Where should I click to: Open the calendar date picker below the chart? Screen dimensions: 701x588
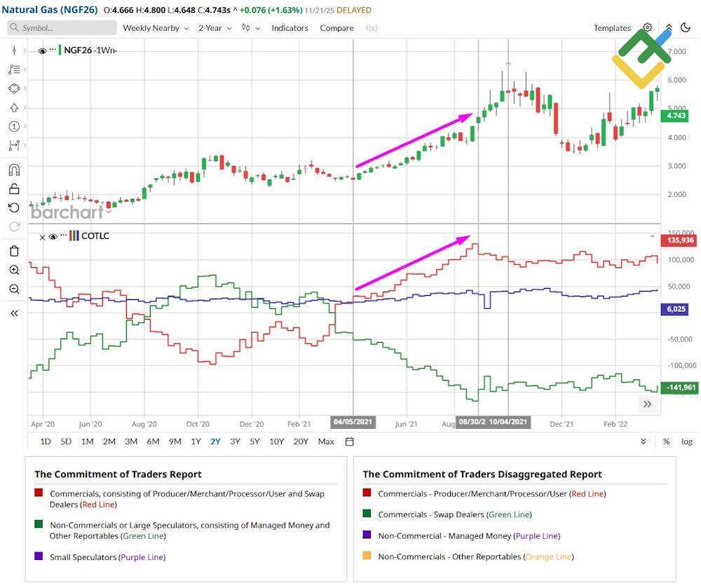[x=348, y=442]
